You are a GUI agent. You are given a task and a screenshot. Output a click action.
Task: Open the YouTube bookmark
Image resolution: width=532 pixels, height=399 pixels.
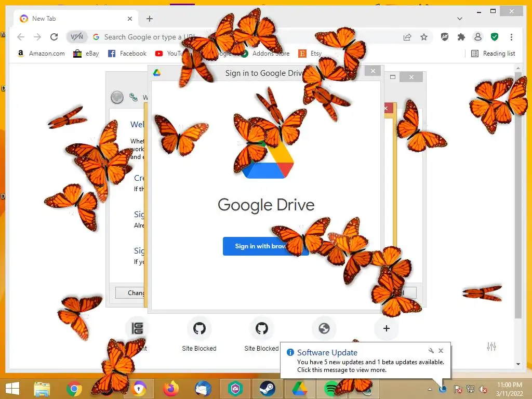click(x=169, y=54)
